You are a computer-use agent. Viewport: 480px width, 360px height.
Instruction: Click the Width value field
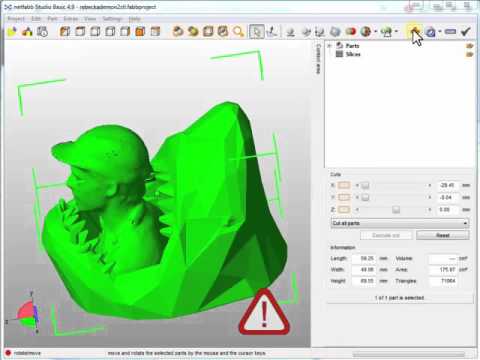pos(364,269)
